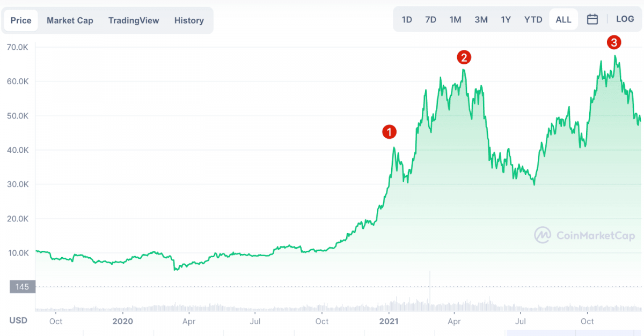644x336 pixels.
Task: Select the 1M time range
Action: pyautogui.click(x=455, y=20)
